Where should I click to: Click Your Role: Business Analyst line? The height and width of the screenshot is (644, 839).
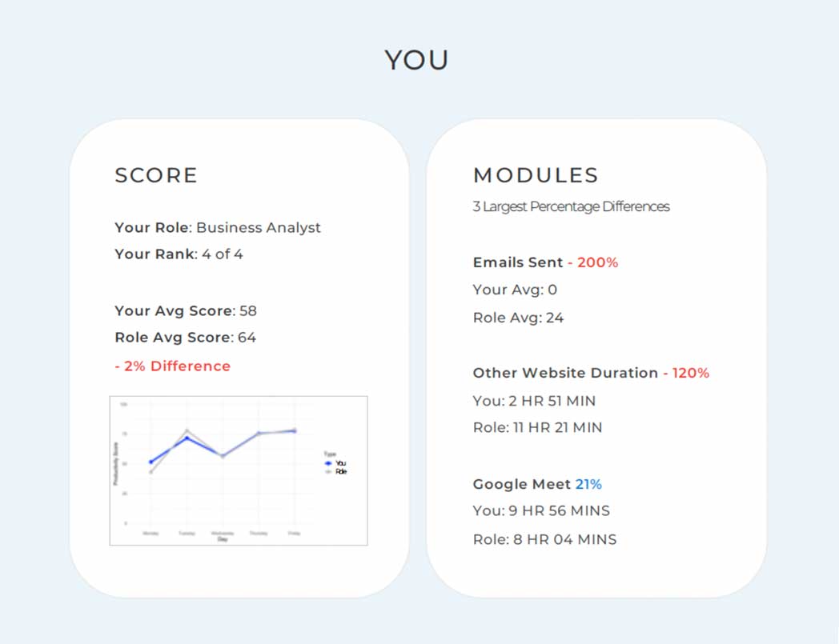click(x=218, y=228)
